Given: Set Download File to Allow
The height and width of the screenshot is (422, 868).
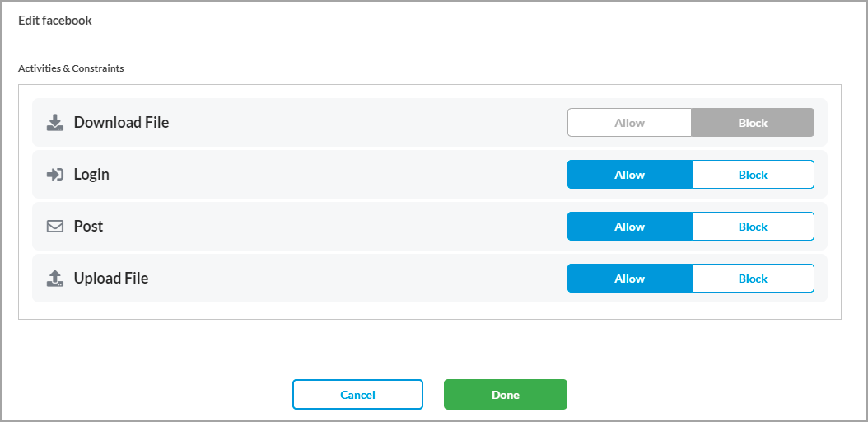Looking at the screenshot, I should 629,123.
